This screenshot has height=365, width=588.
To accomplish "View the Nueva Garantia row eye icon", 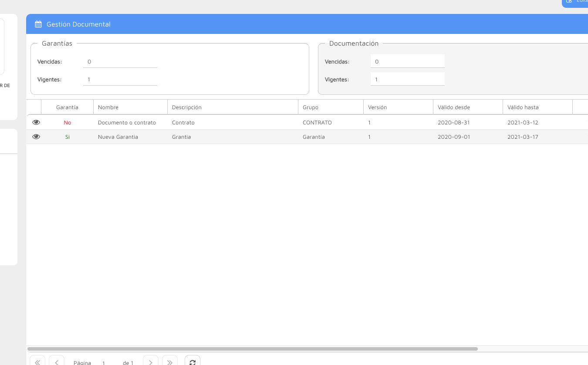I will pyautogui.click(x=36, y=137).
